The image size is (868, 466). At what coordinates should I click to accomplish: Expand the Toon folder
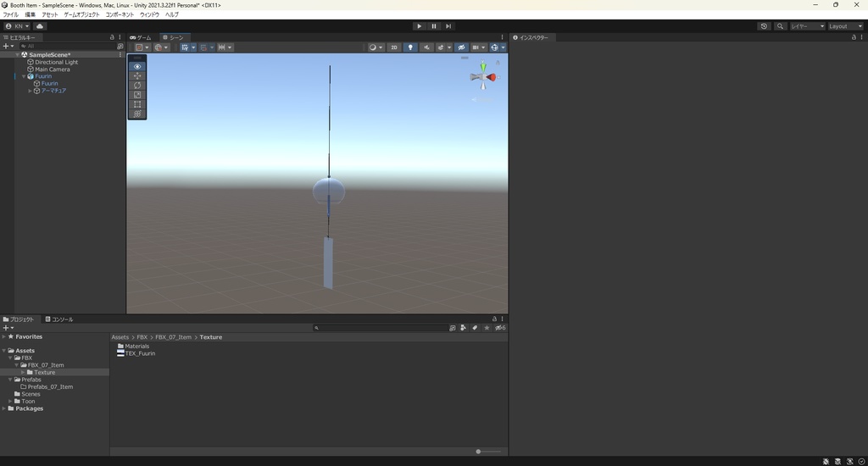(x=10, y=402)
